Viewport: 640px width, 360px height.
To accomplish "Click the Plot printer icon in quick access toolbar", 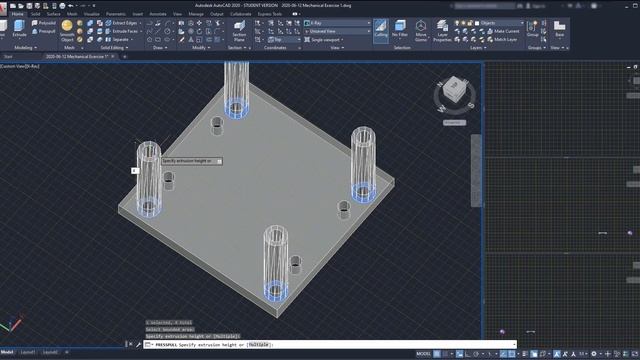I will pyautogui.click(x=62, y=6).
